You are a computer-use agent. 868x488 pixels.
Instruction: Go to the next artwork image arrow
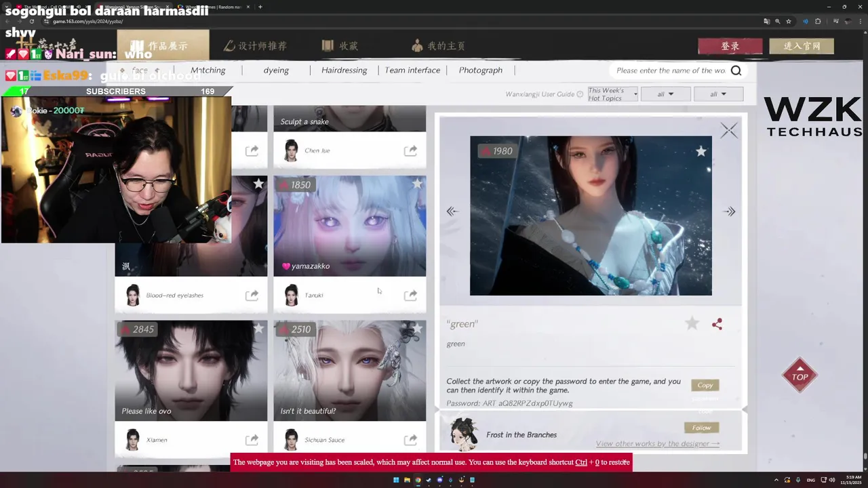729,211
